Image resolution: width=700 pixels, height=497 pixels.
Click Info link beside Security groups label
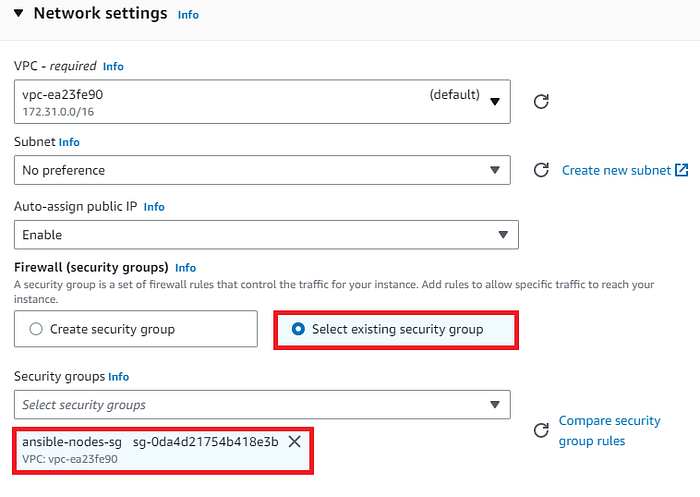[119, 377]
